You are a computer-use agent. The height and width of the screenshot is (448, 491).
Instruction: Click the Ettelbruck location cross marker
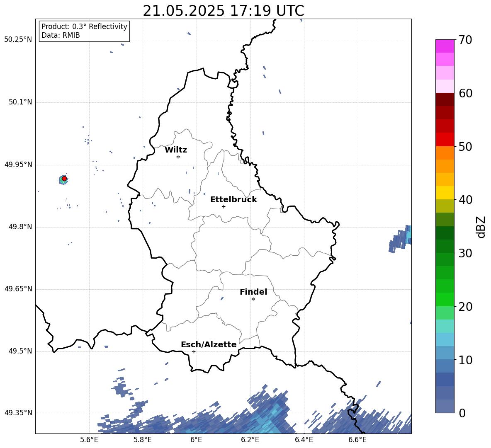pos(224,206)
